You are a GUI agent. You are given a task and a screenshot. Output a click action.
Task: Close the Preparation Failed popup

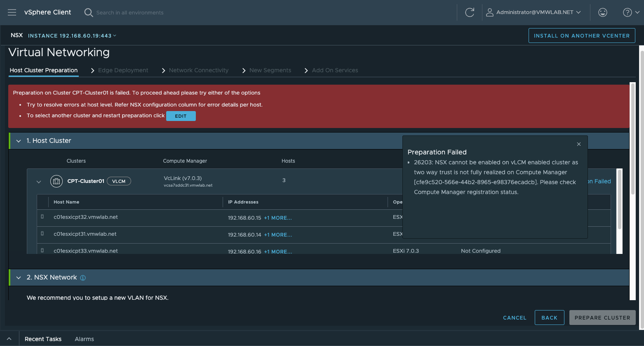(x=579, y=144)
